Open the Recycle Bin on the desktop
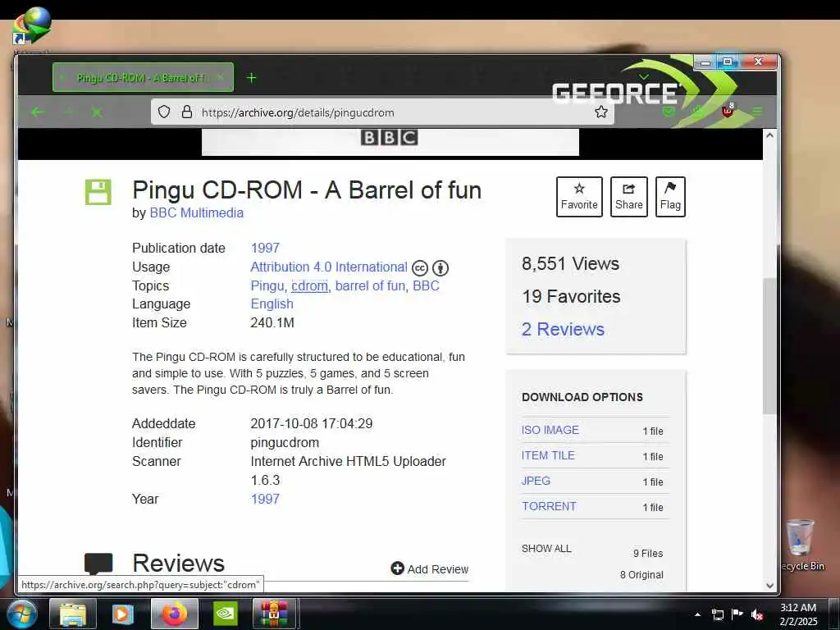This screenshot has height=630, width=840. (x=801, y=545)
